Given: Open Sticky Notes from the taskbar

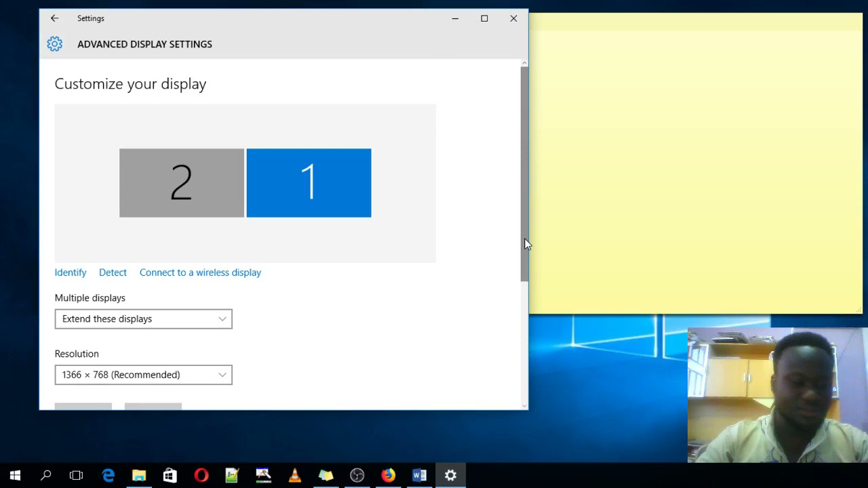Looking at the screenshot, I should coord(325,475).
